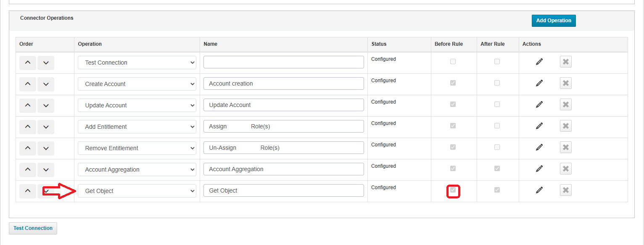Remove the Add Entitlement operation row
This screenshot has height=245, width=644.
tap(566, 126)
